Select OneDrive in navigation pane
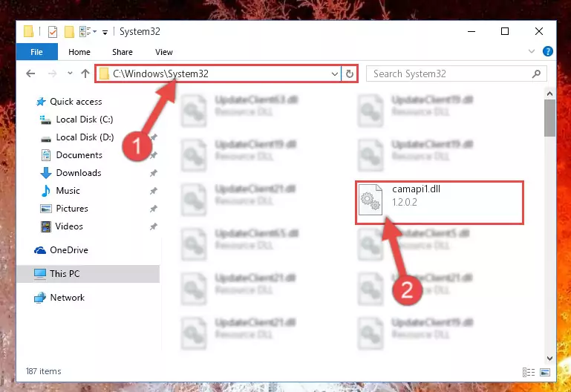This screenshot has height=392, width=571. (x=69, y=250)
